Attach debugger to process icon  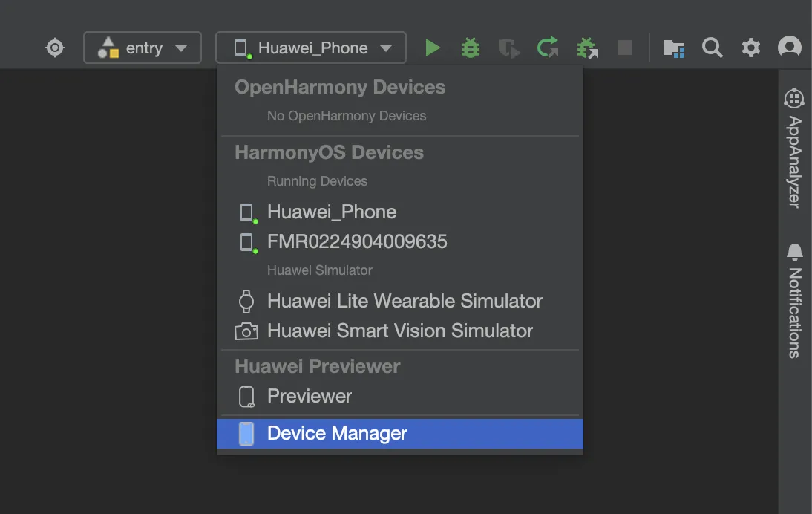coord(587,48)
